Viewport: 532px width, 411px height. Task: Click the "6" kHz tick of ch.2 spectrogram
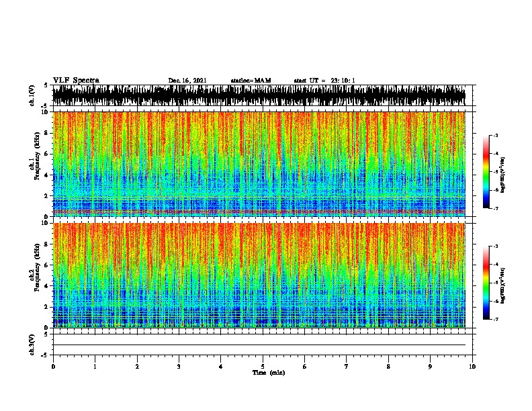point(48,265)
